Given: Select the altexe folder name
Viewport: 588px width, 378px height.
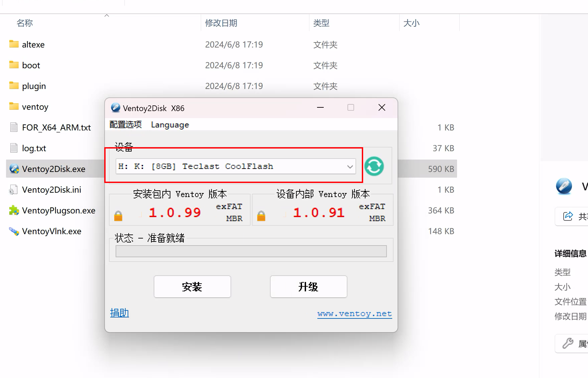Looking at the screenshot, I should [33, 44].
